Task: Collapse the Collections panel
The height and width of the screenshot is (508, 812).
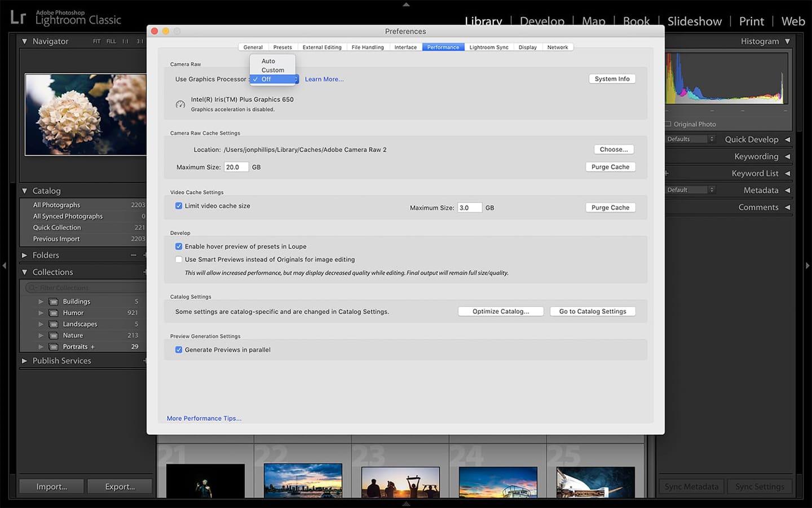Action: 24,272
